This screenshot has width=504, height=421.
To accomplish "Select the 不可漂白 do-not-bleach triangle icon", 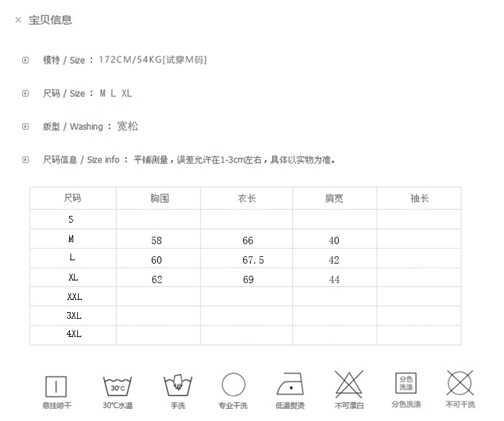I will 349,384.
